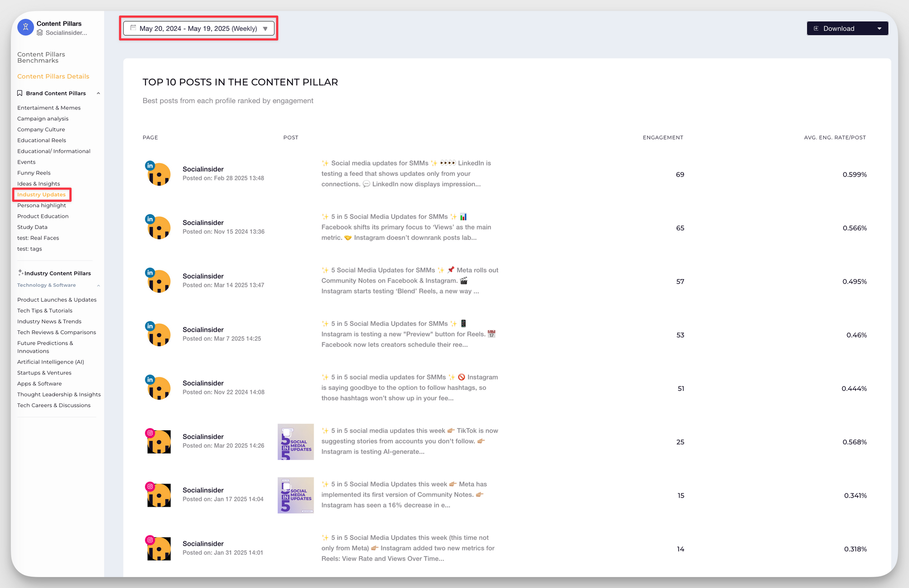Click the LinkedIn avatar for Mar 14 2025 post
This screenshot has width=909, height=588.
pyautogui.click(x=158, y=280)
